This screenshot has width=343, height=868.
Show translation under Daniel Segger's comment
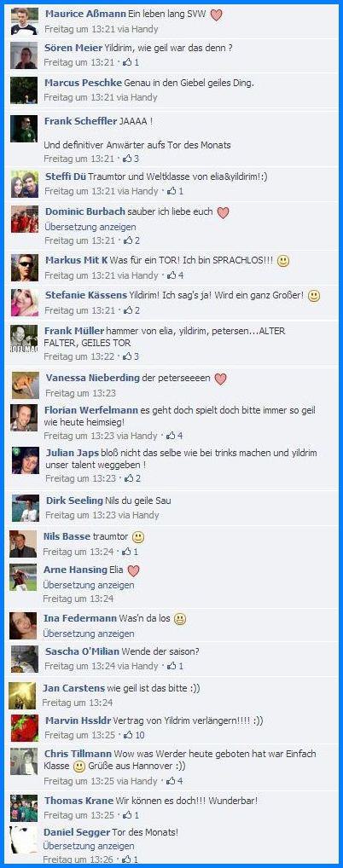tap(90, 846)
